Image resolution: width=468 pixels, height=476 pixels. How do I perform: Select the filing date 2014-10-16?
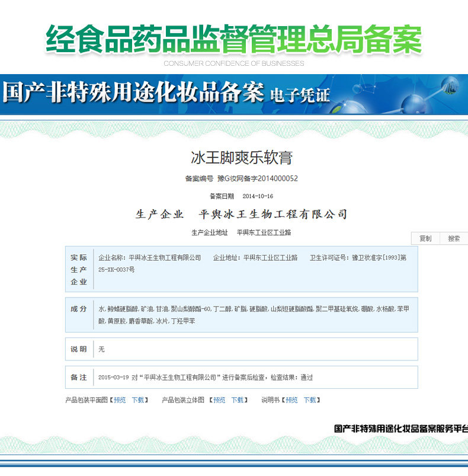click(x=258, y=196)
